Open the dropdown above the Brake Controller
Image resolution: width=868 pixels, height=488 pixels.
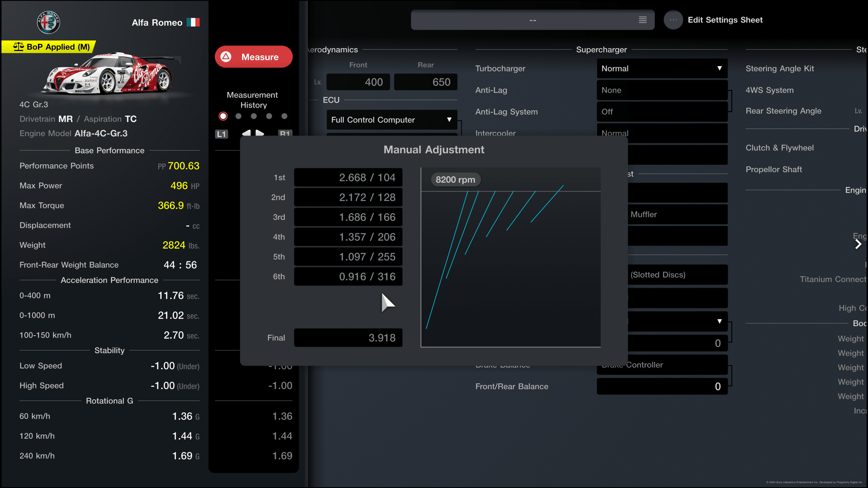click(x=678, y=321)
